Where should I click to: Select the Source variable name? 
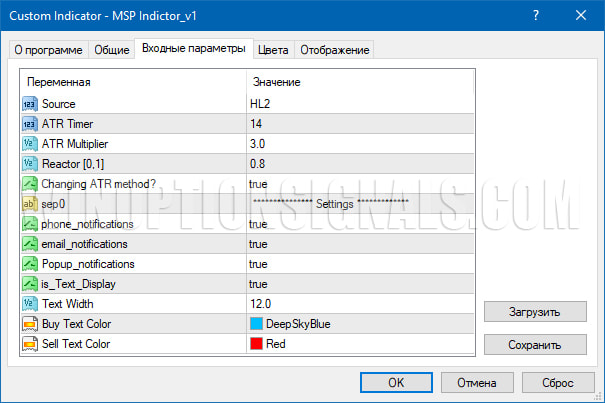point(59,104)
